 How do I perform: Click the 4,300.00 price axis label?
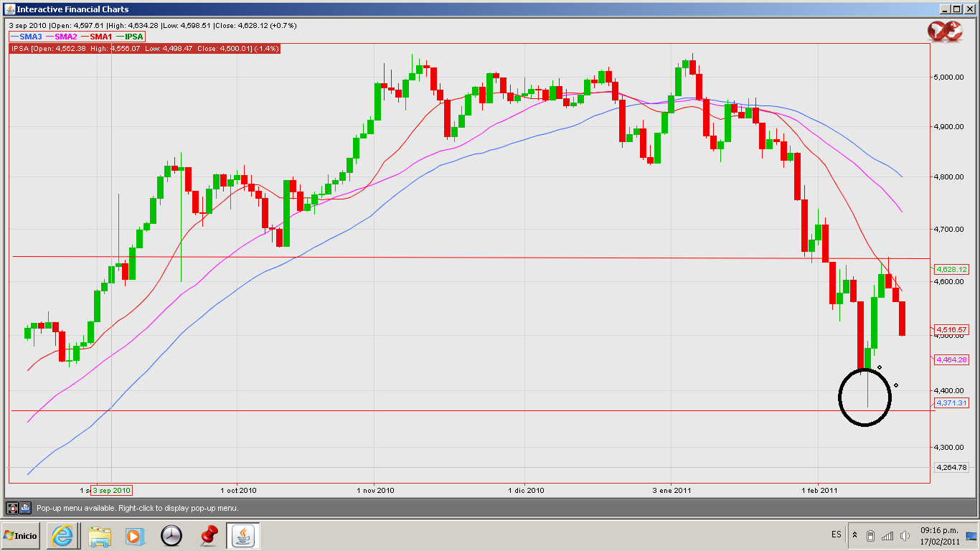click(951, 448)
